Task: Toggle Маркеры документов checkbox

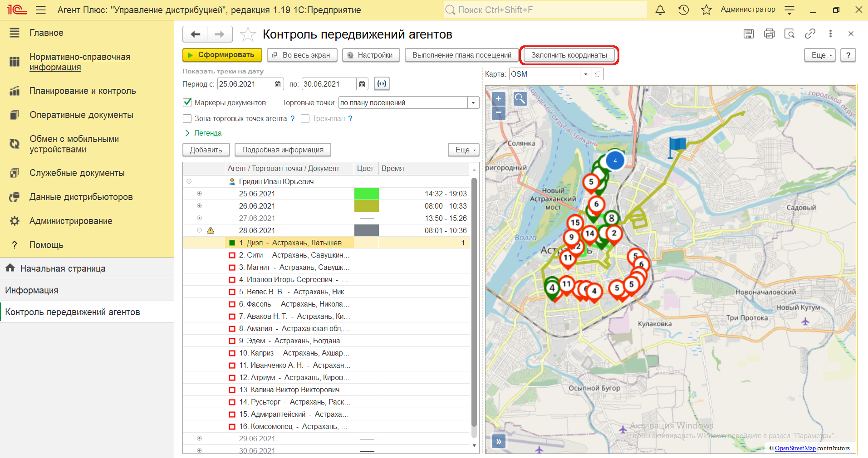Action: (187, 102)
